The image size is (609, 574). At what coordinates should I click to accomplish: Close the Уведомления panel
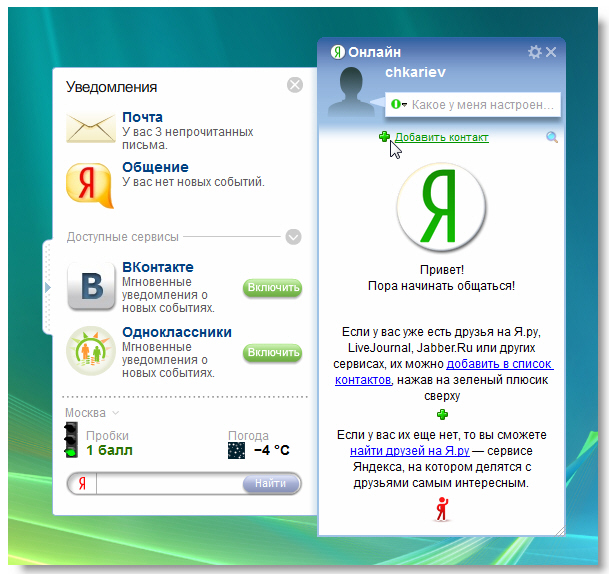[x=295, y=85]
